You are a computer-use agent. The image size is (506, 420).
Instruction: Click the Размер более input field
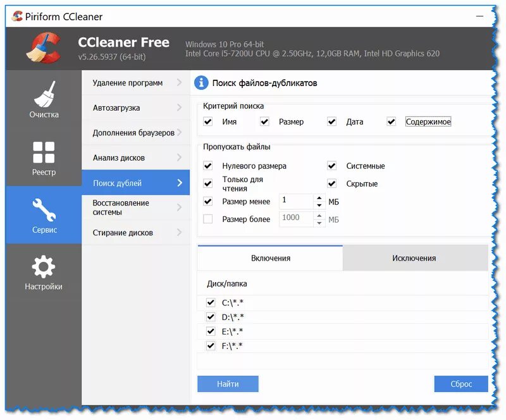(x=296, y=219)
